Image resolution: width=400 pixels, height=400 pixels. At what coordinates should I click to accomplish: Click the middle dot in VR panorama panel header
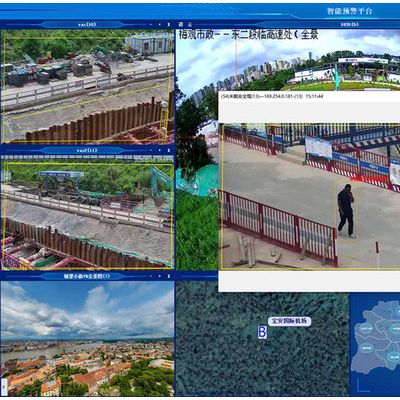click(160, 276)
